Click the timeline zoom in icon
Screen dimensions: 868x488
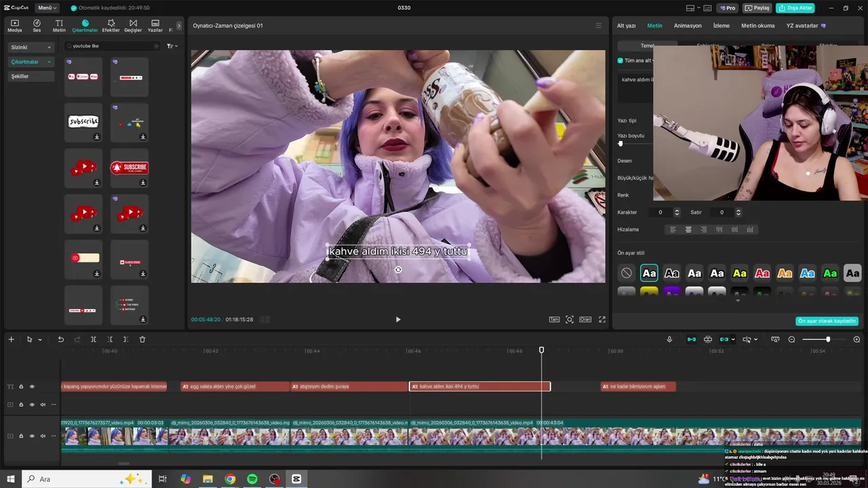[x=856, y=340]
